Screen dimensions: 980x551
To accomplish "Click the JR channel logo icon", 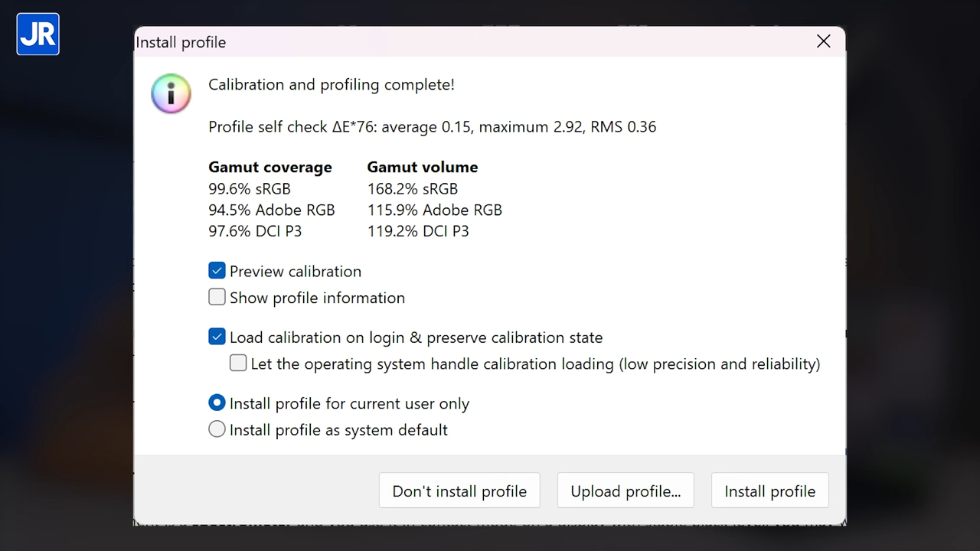I will click(38, 34).
